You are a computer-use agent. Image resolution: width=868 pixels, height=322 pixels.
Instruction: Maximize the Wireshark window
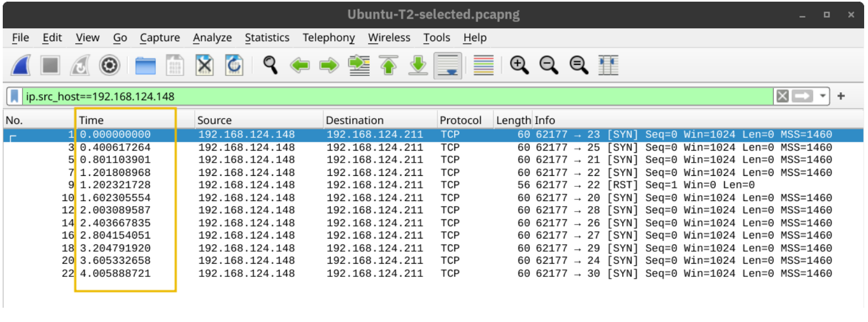[826, 15]
